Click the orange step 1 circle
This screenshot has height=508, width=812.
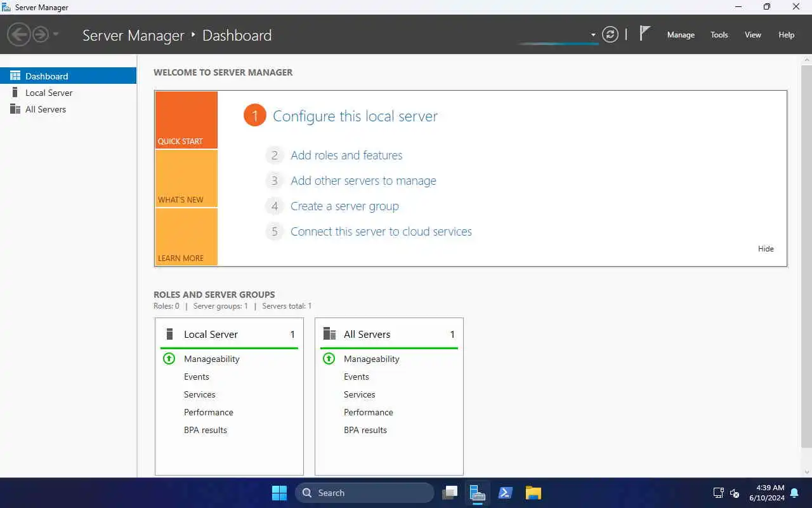(254, 116)
